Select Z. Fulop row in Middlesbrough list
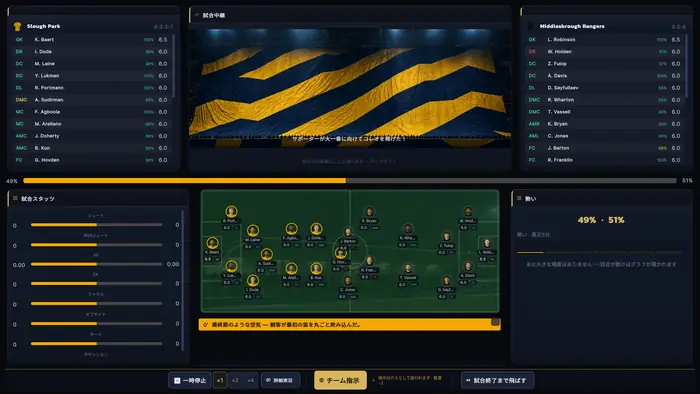 tap(604, 63)
